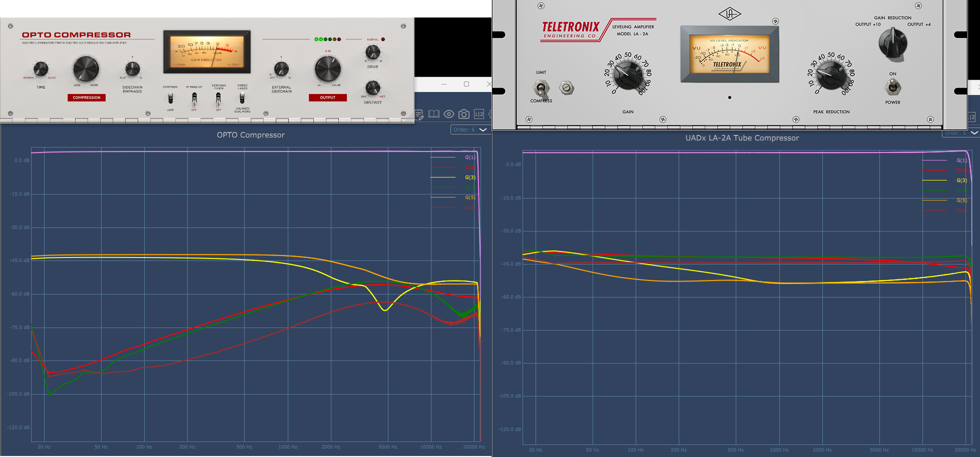The image size is (980, 457).
Task: Toggle G(3) trace in UADx LA-2A legend
Action: [x=961, y=180]
